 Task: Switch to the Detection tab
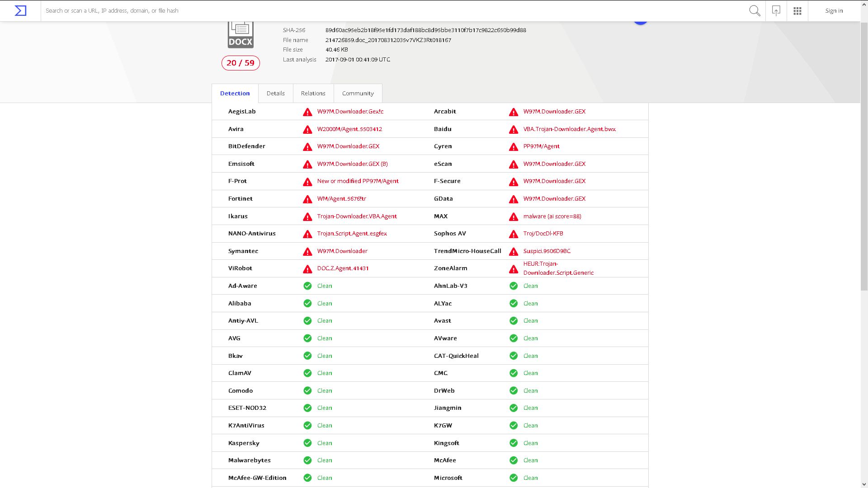point(235,94)
